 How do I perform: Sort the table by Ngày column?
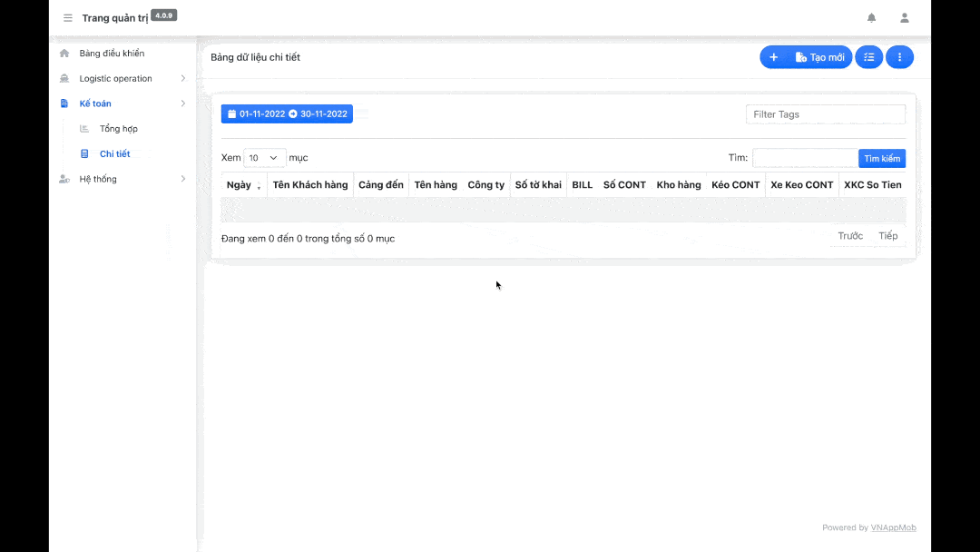tap(243, 185)
